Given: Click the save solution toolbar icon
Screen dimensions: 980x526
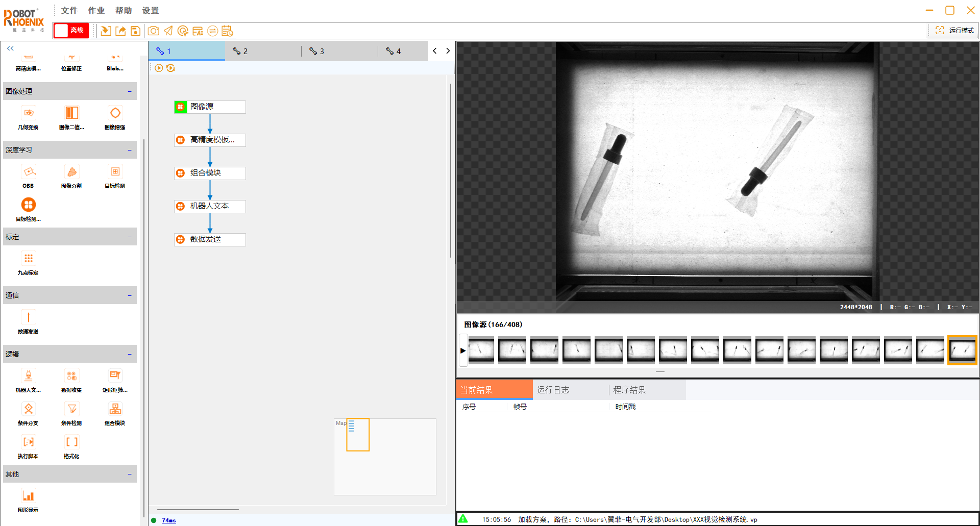Looking at the screenshot, I should click(x=135, y=31).
